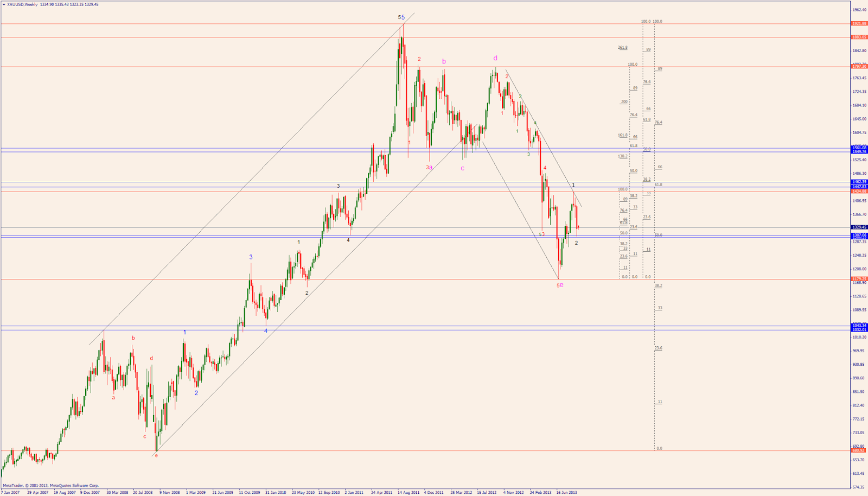This screenshot has height=496, width=868.
Task: Click the 9 Nov 2008 date label
Action: 169,492
